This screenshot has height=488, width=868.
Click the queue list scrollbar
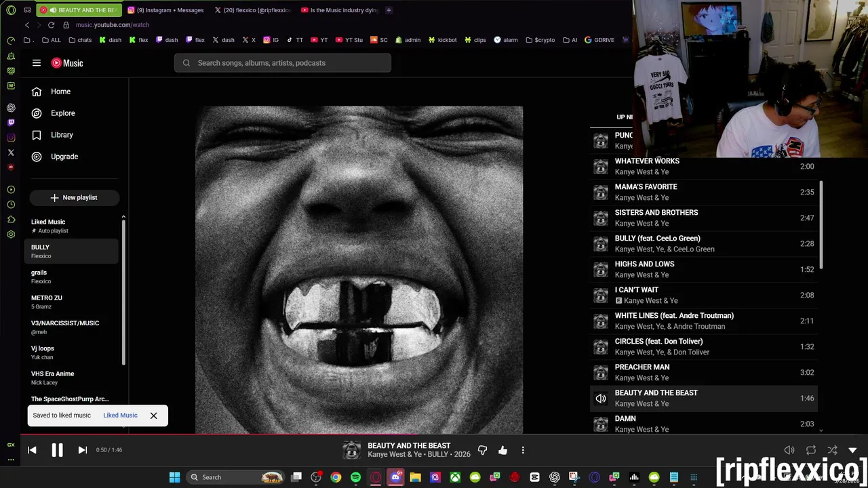tap(821, 224)
